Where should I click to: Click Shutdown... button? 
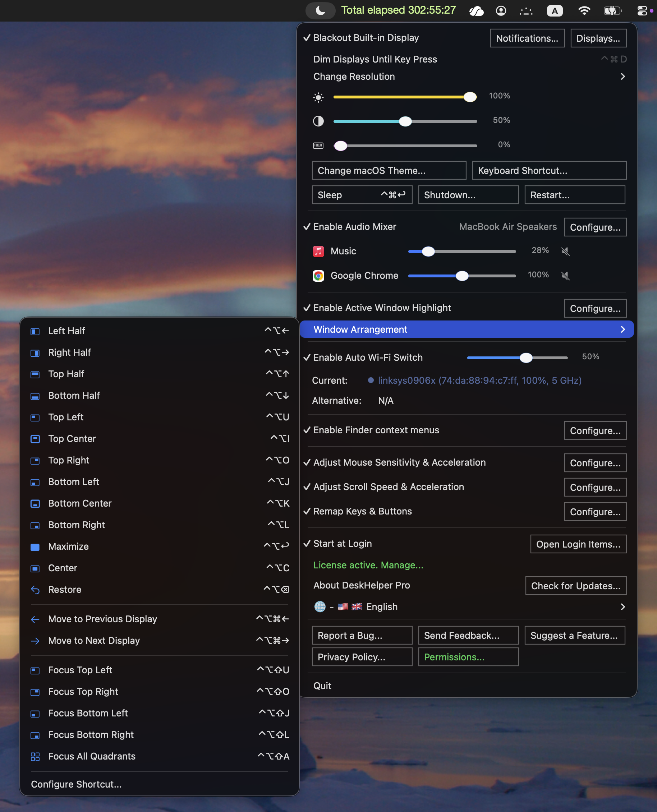468,195
